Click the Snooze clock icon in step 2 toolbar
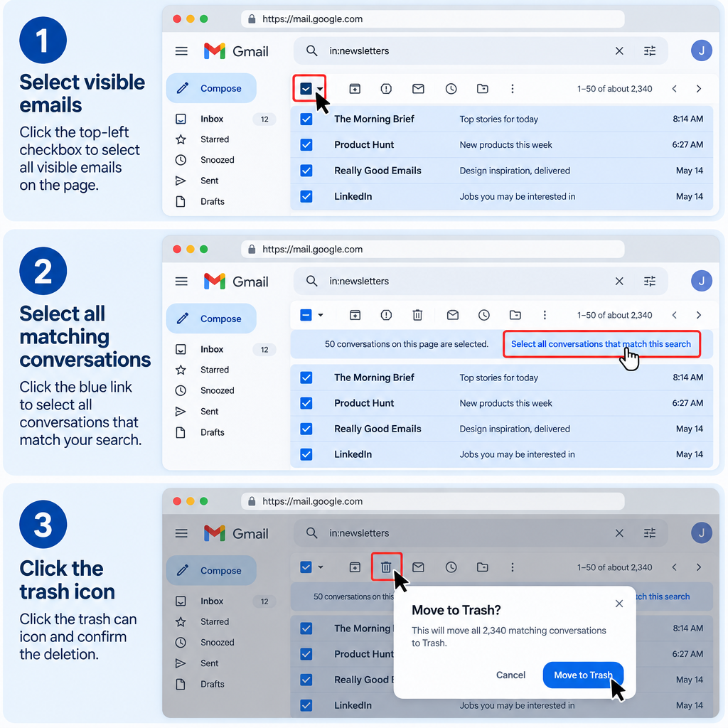728x728 pixels. point(483,315)
